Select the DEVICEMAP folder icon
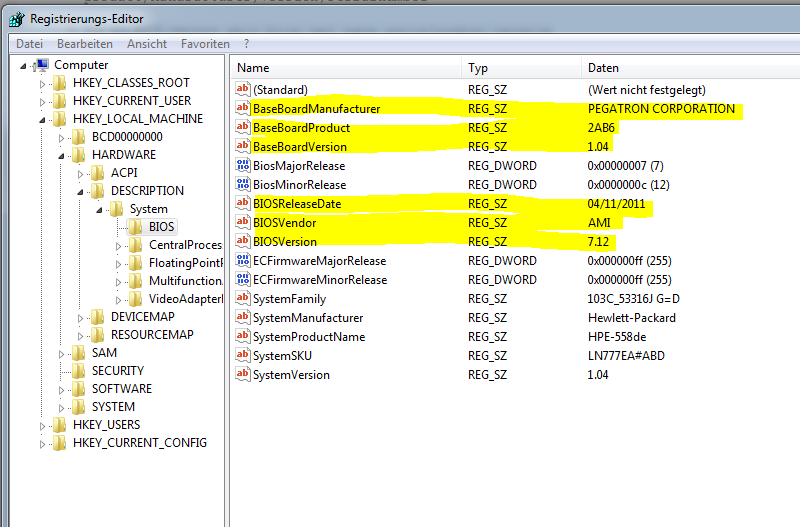Image resolution: width=800 pixels, height=527 pixels. [97, 316]
